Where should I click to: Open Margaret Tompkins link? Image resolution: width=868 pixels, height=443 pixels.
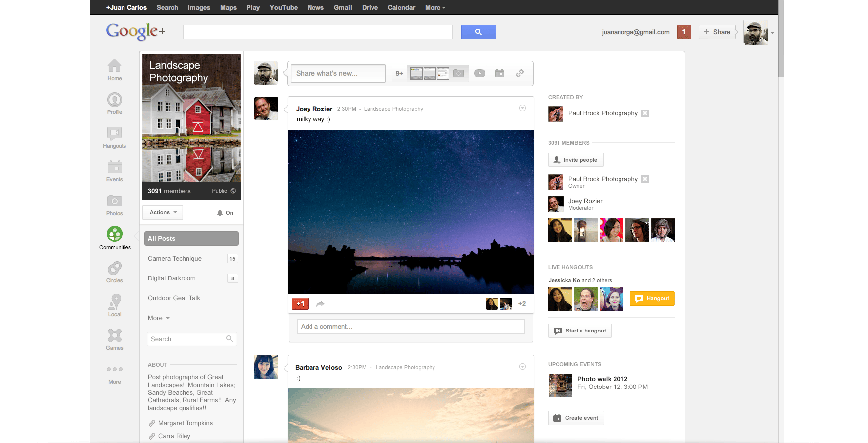point(186,423)
